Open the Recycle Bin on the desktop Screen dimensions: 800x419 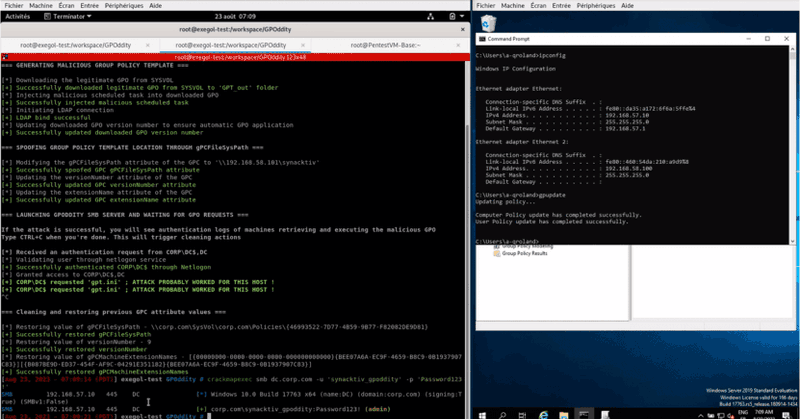(488, 23)
